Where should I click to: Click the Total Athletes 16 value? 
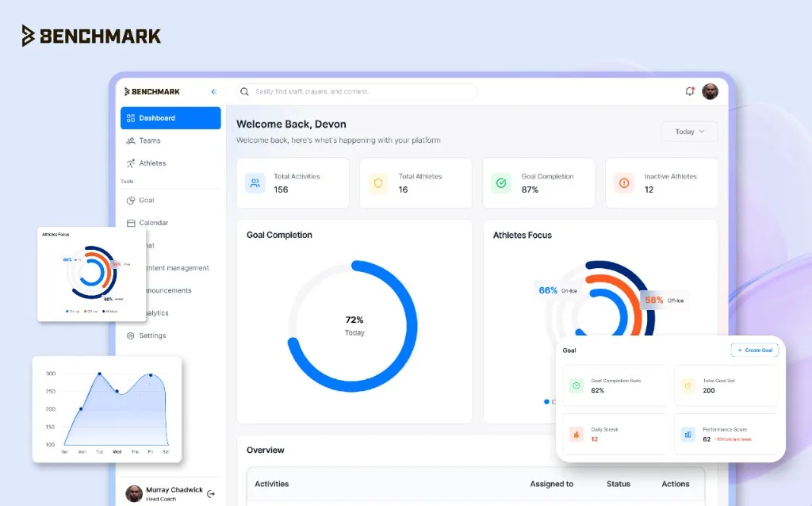[403, 190]
